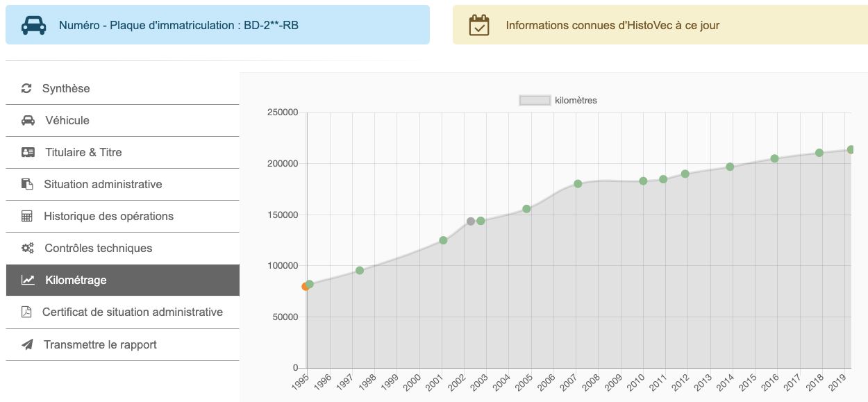
Task: Click the PDF icon for Certificat de situation
Action: (x=27, y=312)
